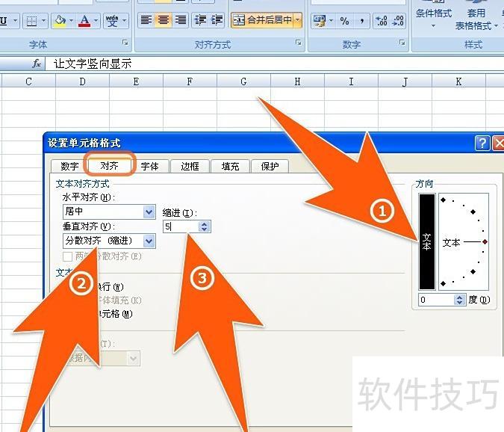Select the vertical 文本 orientation box
This screenshot has width=504, height=432.
point(427,241)
